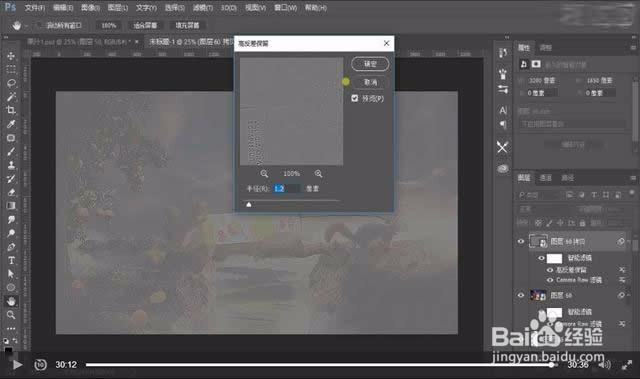Select the Lasso tool
The image size is (640, 379).
(x=11, y=83)
